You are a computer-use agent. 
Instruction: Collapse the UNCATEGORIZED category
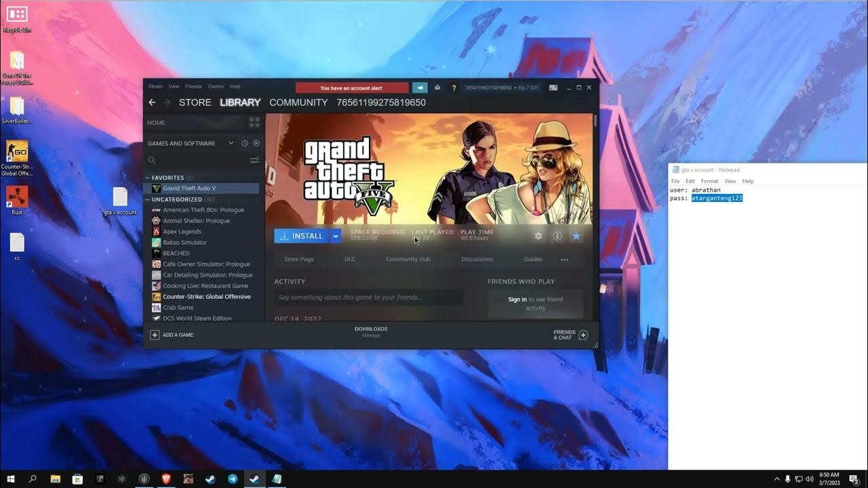pos(147,199)
